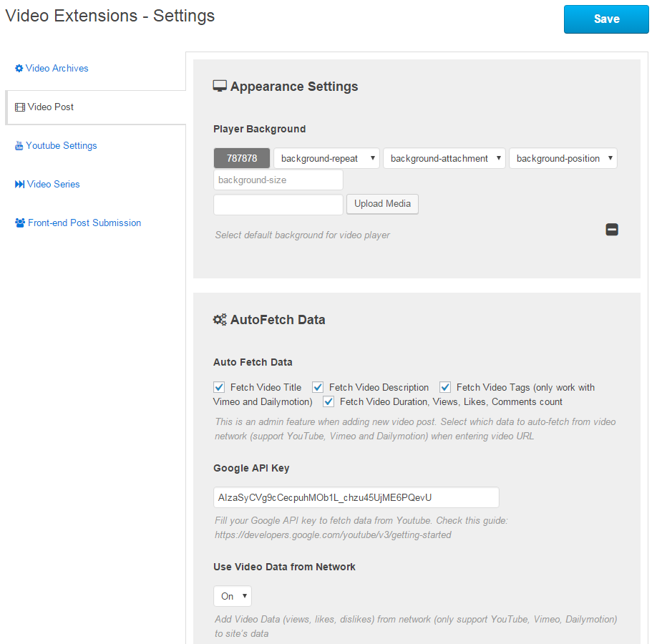Click into the Google API Key field
Screen dimensions: 657x644
click(356, 497)
